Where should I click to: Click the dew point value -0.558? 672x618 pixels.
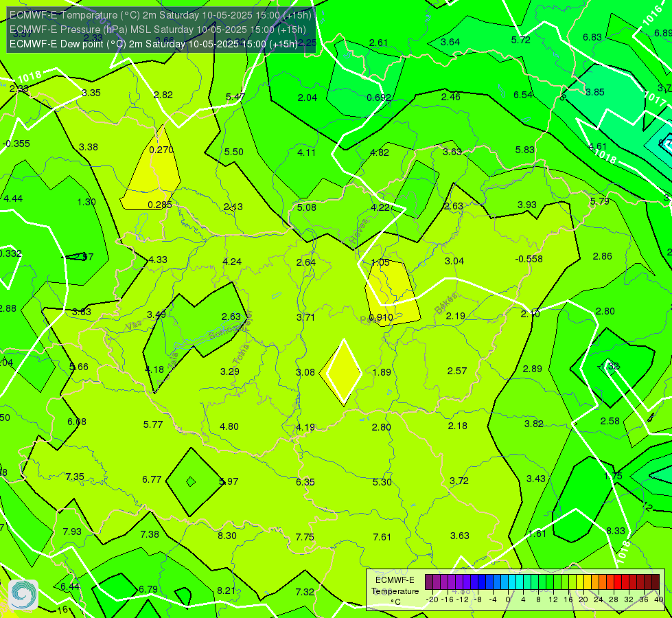point(529,259)
